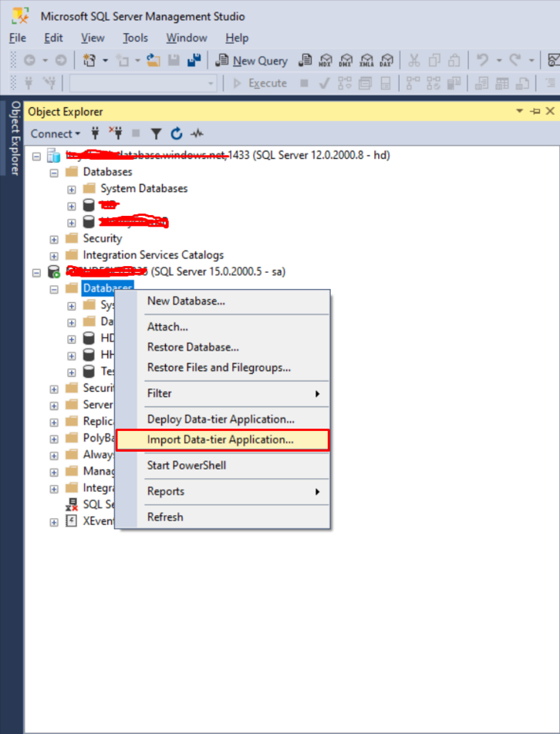The width and height of the screenshot is (560, 734).
Task: Create an Analysis Services DAX query
Action: 386,60
